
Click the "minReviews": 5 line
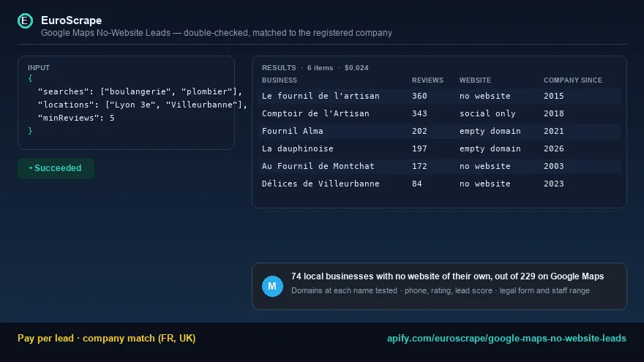click(x=76, y=118)
